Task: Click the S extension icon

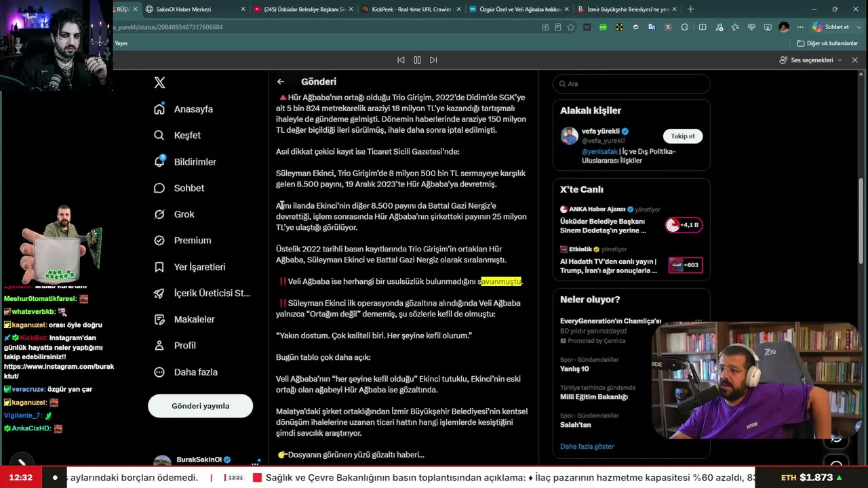Action: (668, 27)
